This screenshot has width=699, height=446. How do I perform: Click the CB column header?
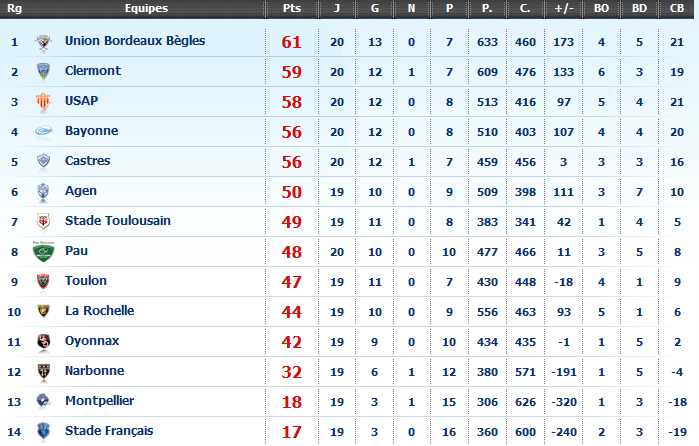click(x=677, y=8)
